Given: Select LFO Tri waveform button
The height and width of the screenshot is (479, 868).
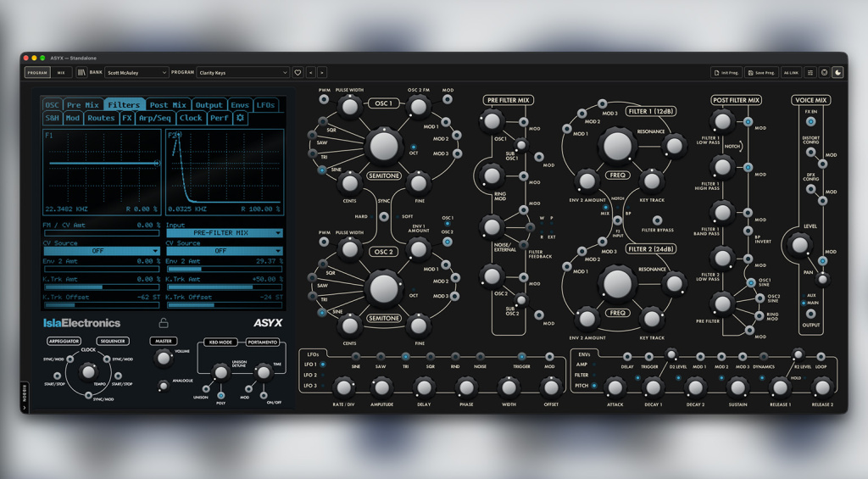Looking at the screenshot, I should coord(406,357).
